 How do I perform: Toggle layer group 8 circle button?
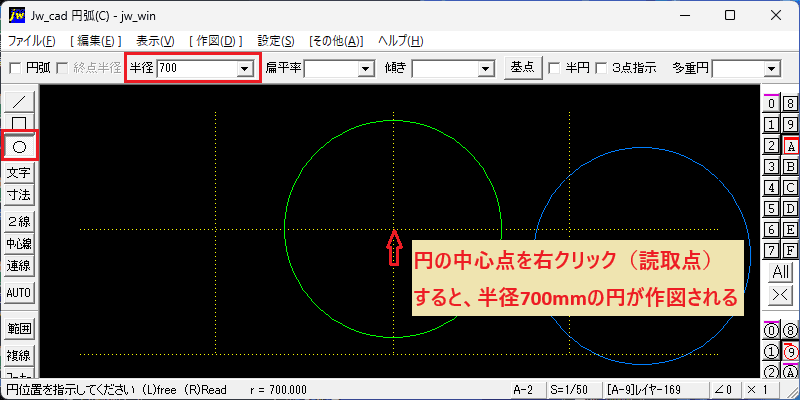[x=790, y=331]
